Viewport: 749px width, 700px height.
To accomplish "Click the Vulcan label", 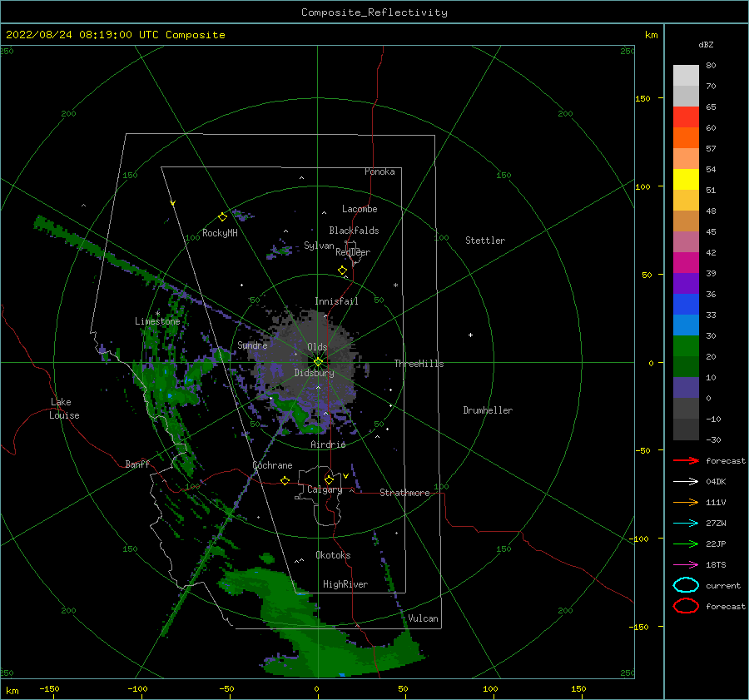I will [x=423, y=618].
